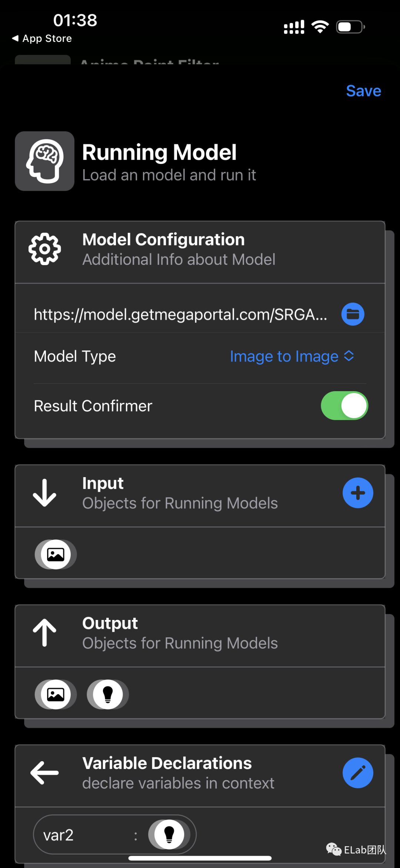Screen dimensions: 400x868
Task: Tap the var2 variable name
Action: pos(58,835)
